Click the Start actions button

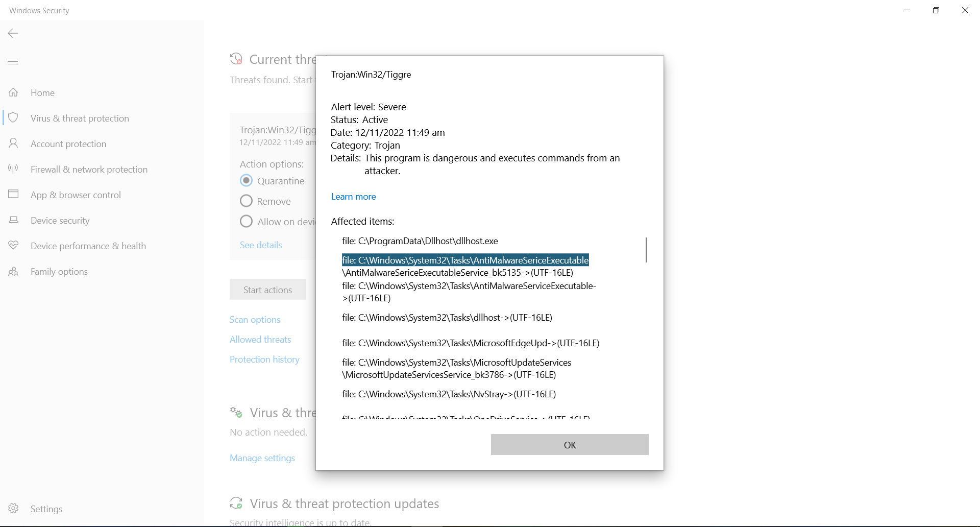[268, 290]
